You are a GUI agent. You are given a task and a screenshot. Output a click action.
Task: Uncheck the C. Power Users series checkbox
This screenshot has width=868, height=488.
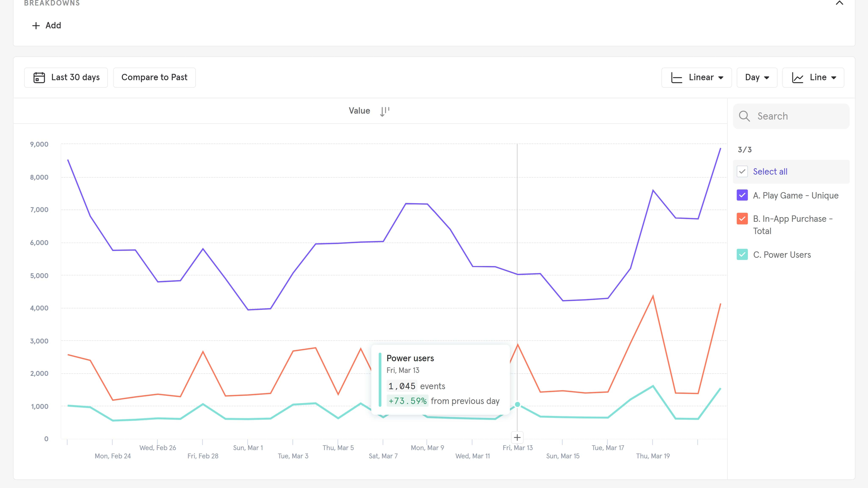coord(742,254)
